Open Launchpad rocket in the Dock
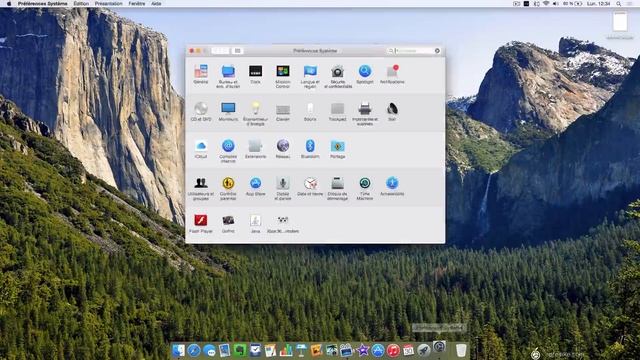Image resolution: width=640 pixels, height=360 pixels. [x=424, y=350]
